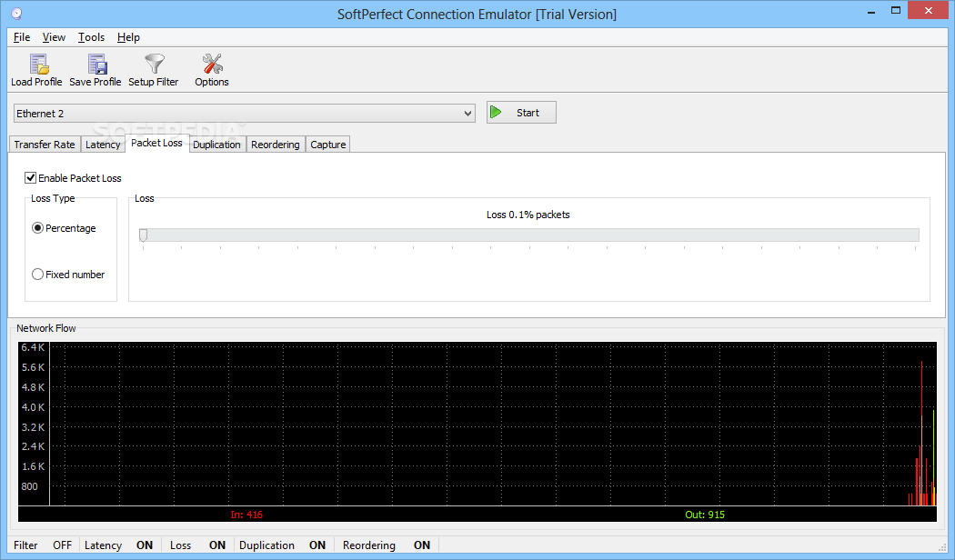Open the View menu
This screenshot has width=955, height=560.
[x=54, y=37]
